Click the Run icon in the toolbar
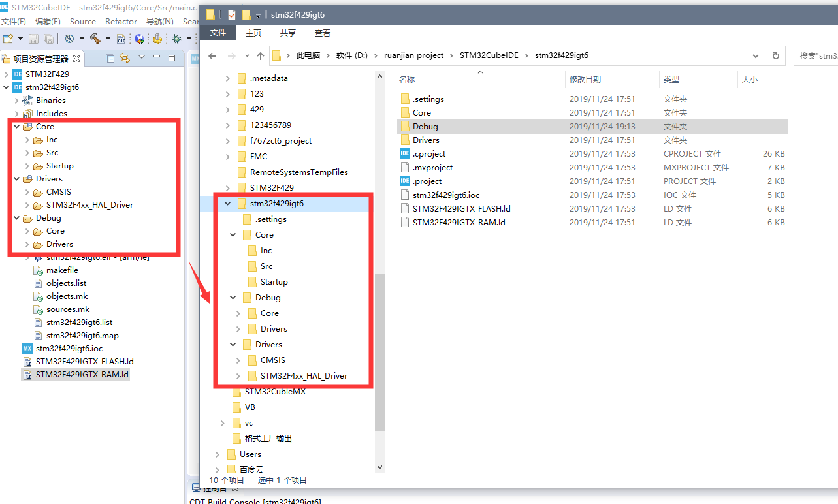 pos(157,39)
